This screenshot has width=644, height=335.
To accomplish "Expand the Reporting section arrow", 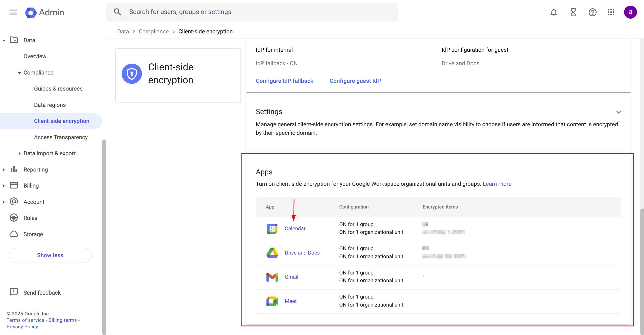I will [x=4, y=170].
